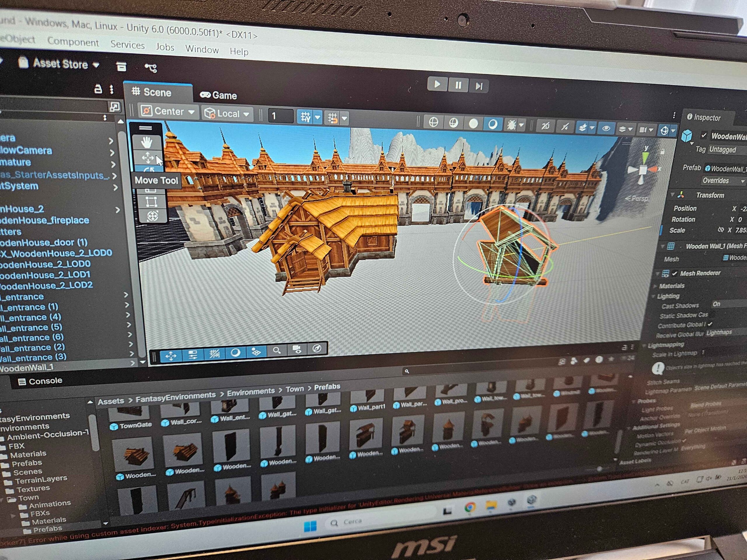The image size is (747, 560).
Task: Disable the Mesh Renderer component checkbox
Action: click(674, 273)
